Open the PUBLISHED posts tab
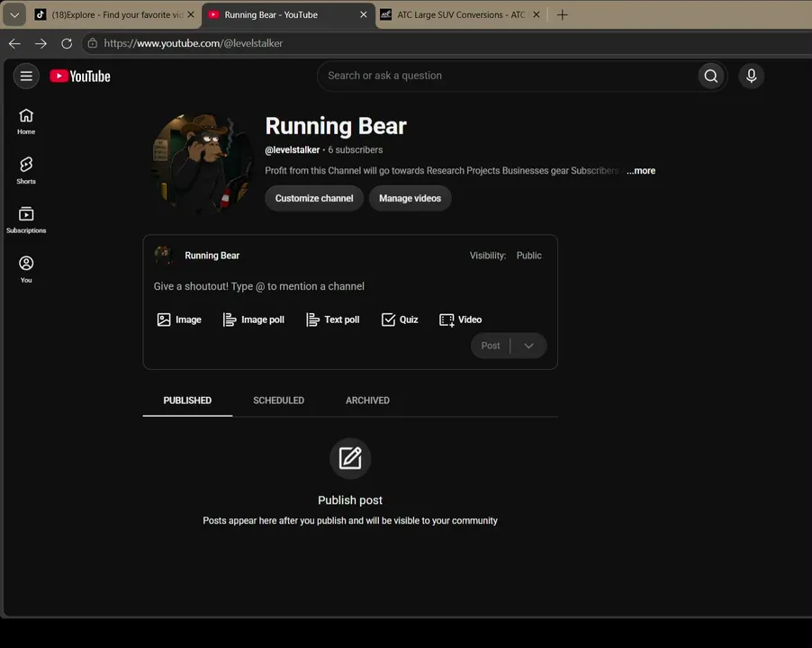The width and height of the screenshot is (812, 648). pos(187,400)
